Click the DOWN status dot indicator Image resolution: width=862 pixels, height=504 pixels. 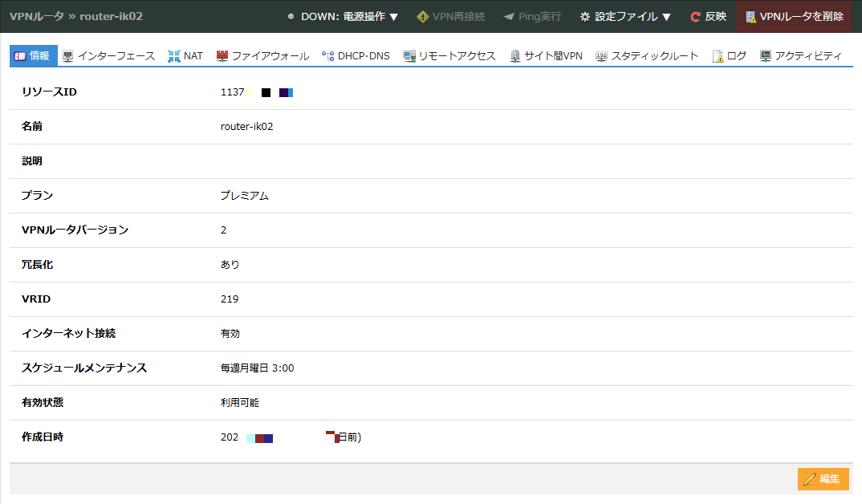(x=291, y=17)
